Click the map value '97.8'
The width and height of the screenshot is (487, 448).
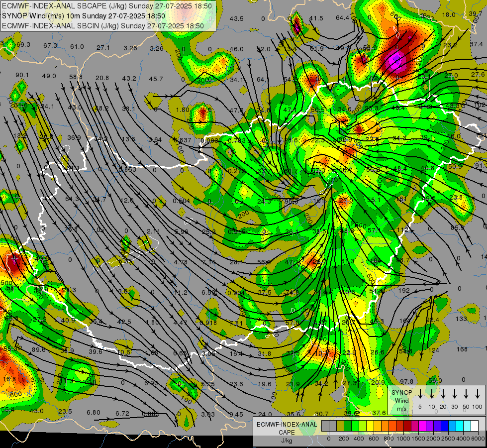[x=406, y=381]
